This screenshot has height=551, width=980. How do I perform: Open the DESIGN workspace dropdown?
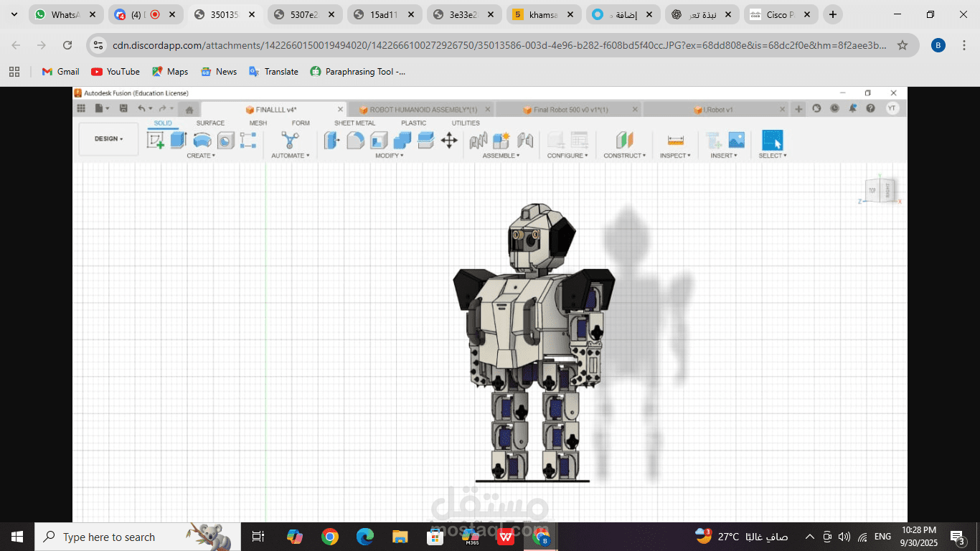click(x=108, y=138)
